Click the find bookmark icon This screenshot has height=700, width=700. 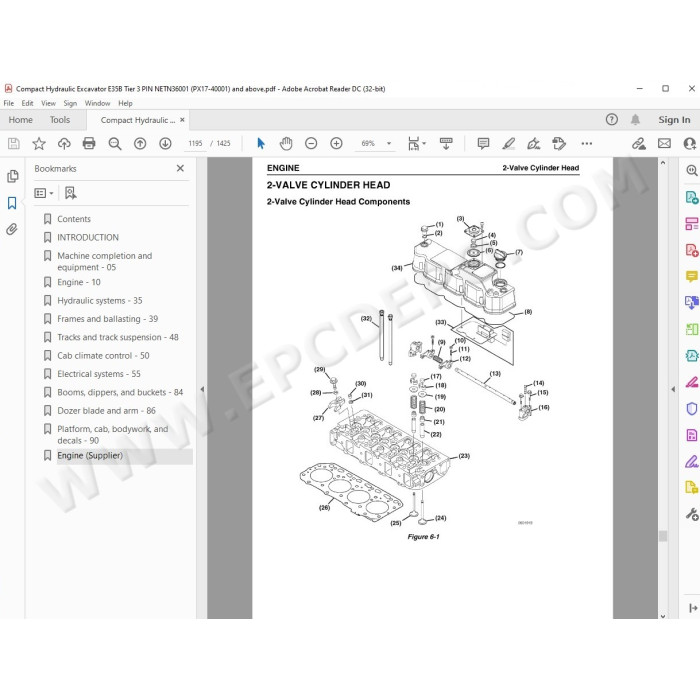pos(71,193)
